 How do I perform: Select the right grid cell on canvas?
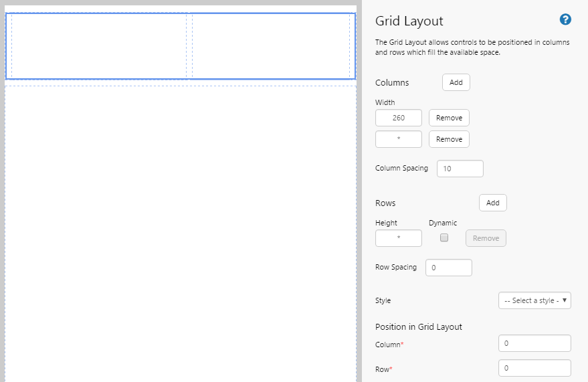click(270, 45)
